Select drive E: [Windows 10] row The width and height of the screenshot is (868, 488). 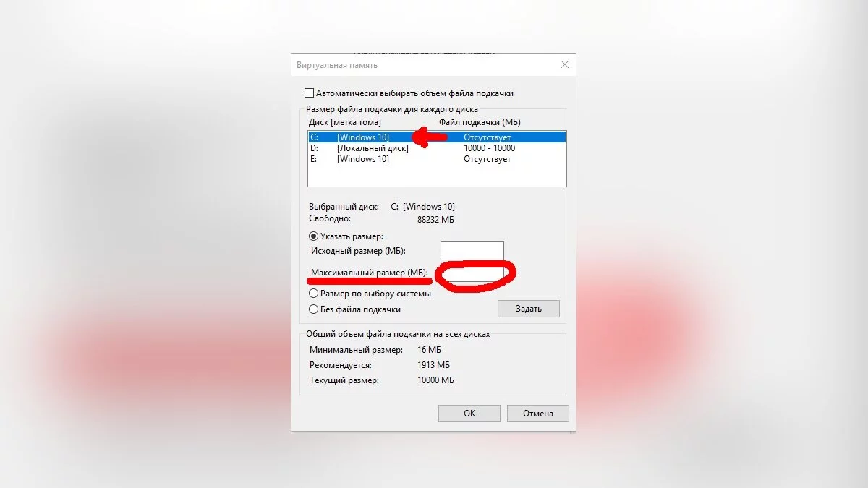[x=437, y=158]
